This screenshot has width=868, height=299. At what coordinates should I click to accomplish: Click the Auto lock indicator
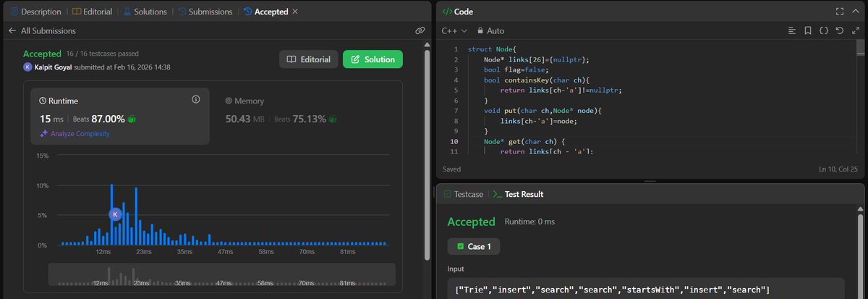pos(490,31)
